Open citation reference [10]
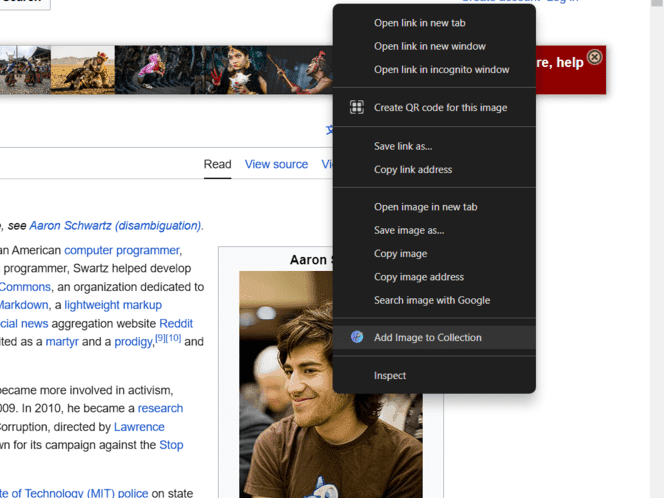The height and width of the screenshot is (498, 664). 175,338
